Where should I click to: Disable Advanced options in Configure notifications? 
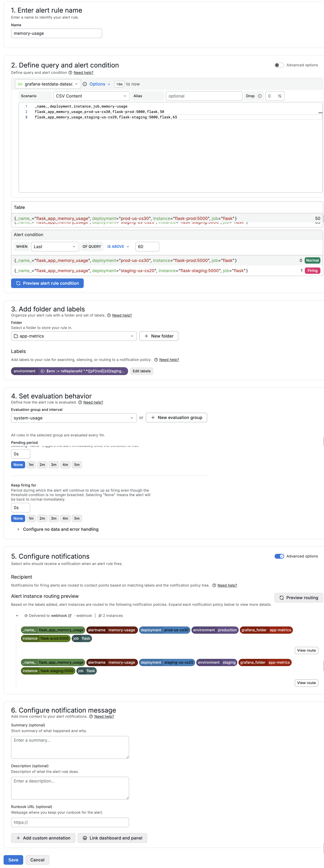coord(279,556)
